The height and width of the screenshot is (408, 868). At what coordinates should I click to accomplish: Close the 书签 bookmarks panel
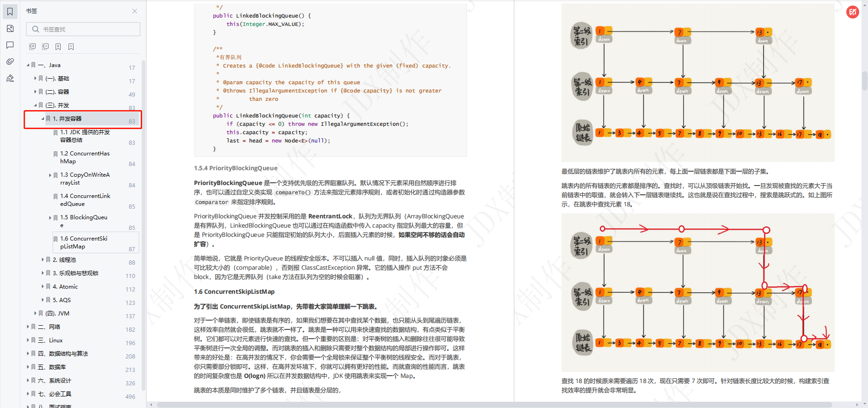(x=135, y=11)
